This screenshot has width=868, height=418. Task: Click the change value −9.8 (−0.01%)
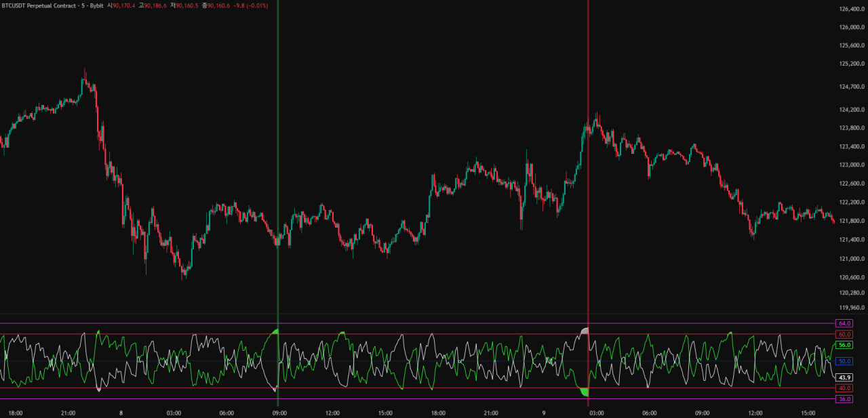click(252, 5)
